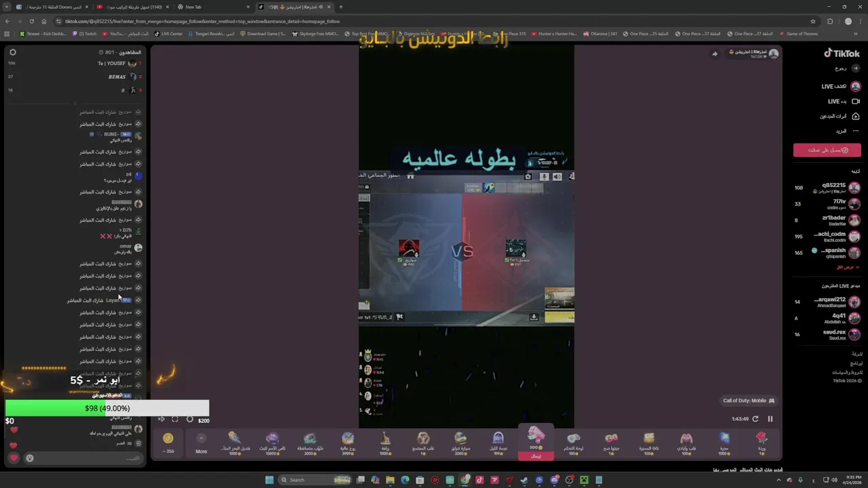The image size is (868, 488).
Task: Select the GG gift costing 1 coin
Action: [x=611, y=443]
